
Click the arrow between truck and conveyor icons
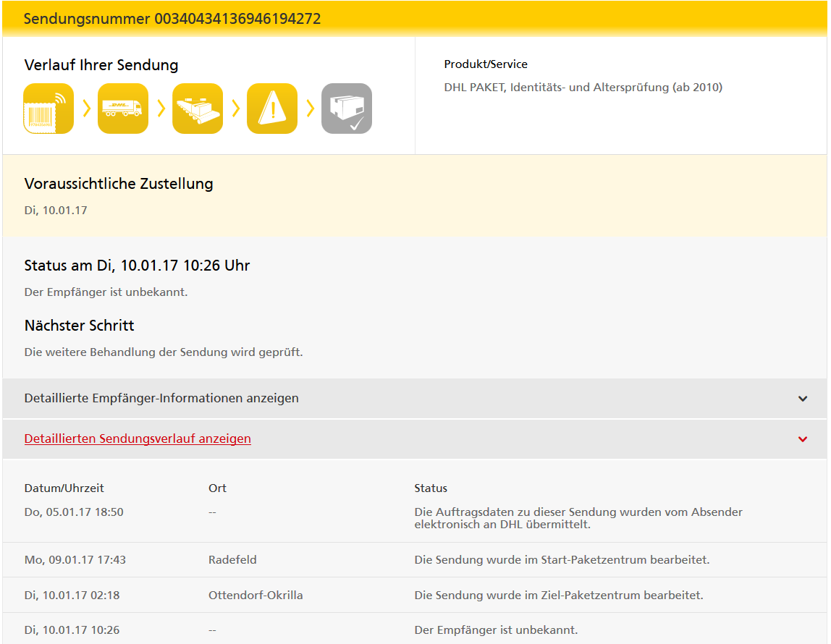[x=161, y=109]
